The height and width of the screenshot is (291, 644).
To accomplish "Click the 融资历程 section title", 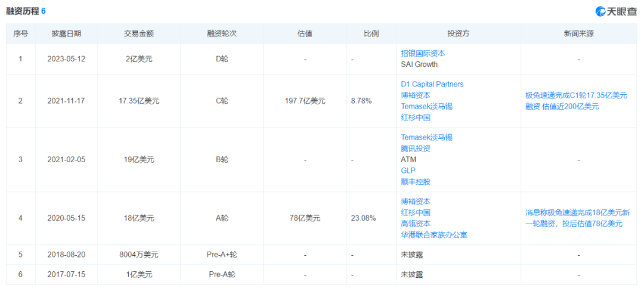I will [x=23, y=11].
